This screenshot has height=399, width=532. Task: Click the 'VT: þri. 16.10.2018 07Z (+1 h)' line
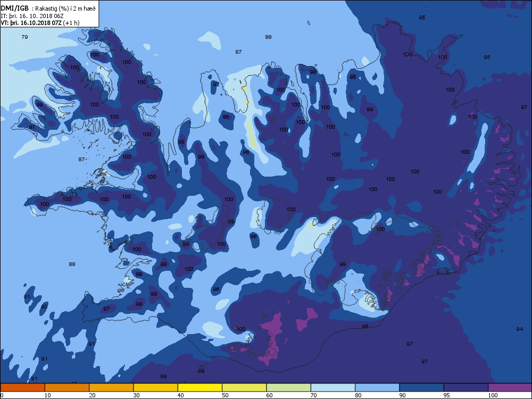click(x=40, y=23)
